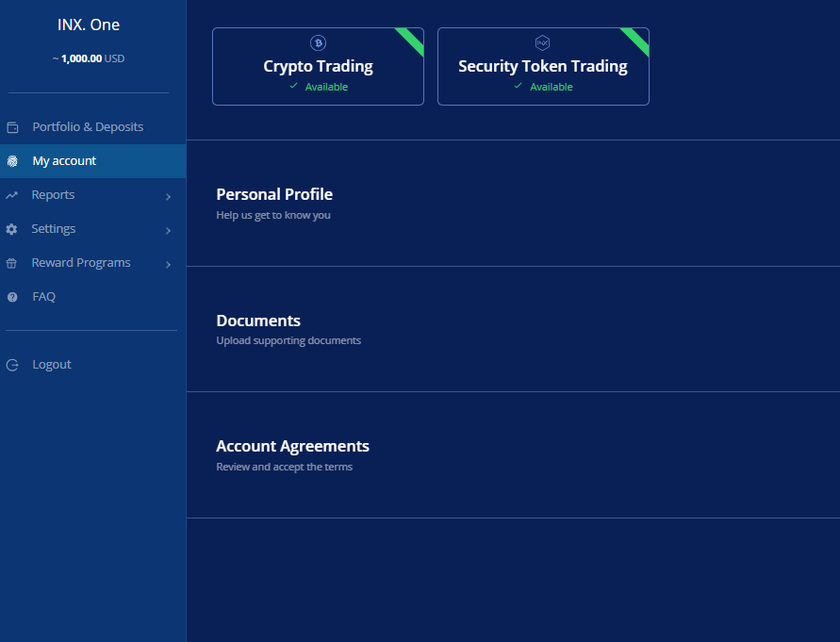Click the INX hexagon icon on Security Token card

pos(543,42)
